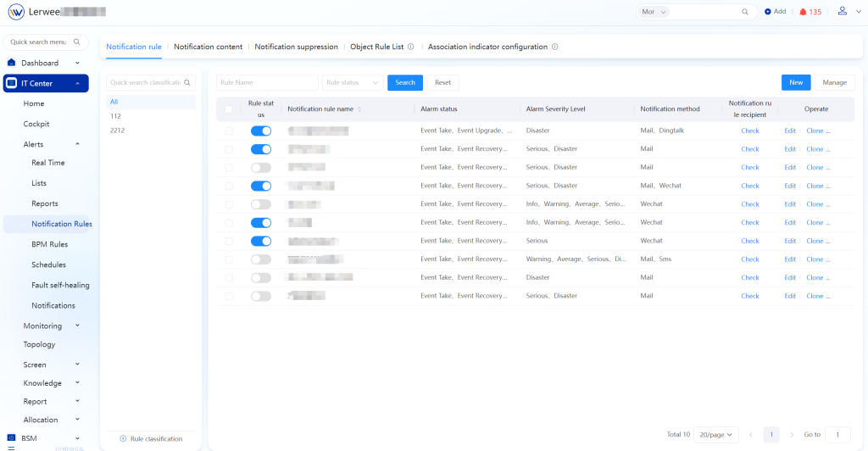This screenshot has width=868, height=451.
Task: Click the sort icon on Notification rule name
Action: 359,109
